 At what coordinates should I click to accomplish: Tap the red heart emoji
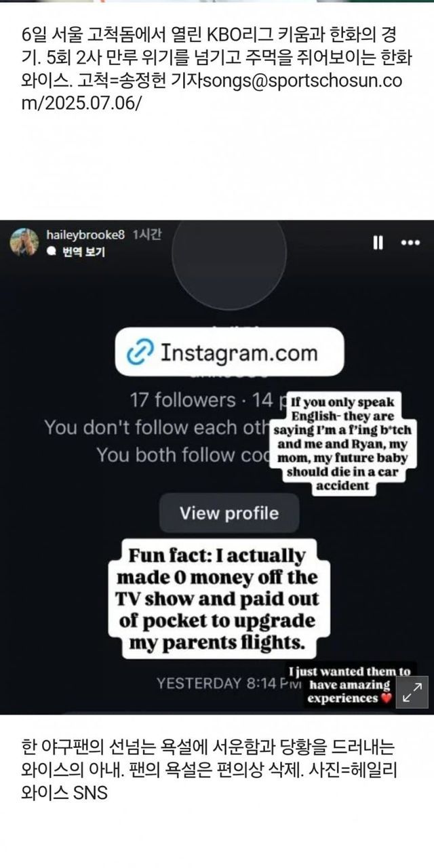pyautogui.click(x=386, y=698)
